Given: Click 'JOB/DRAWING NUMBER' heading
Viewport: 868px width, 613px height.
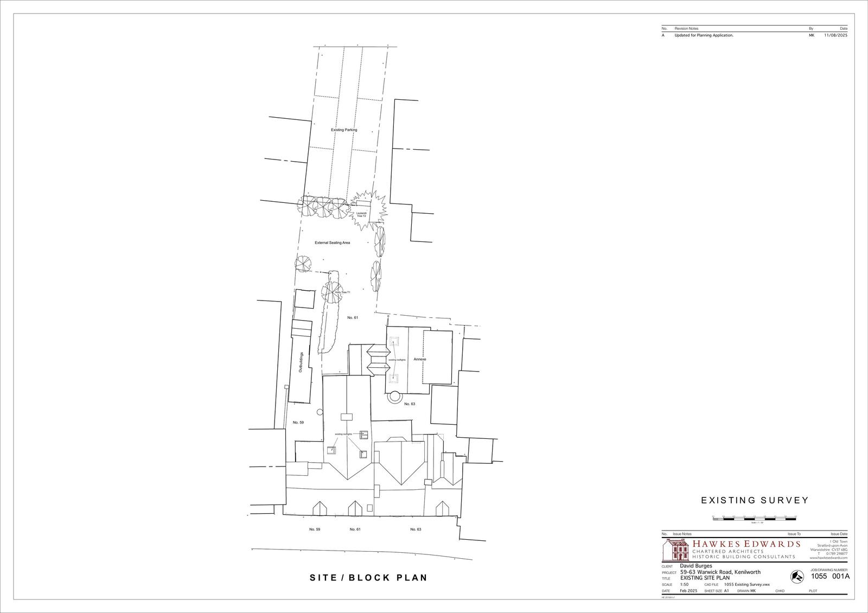Looking at the screenshot, I should 829,570.
